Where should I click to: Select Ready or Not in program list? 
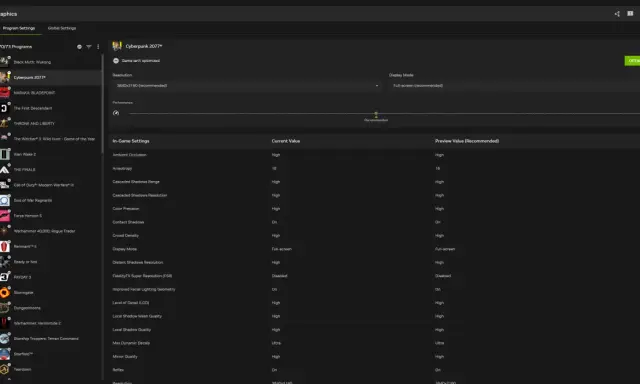click(x=51, y=262)
